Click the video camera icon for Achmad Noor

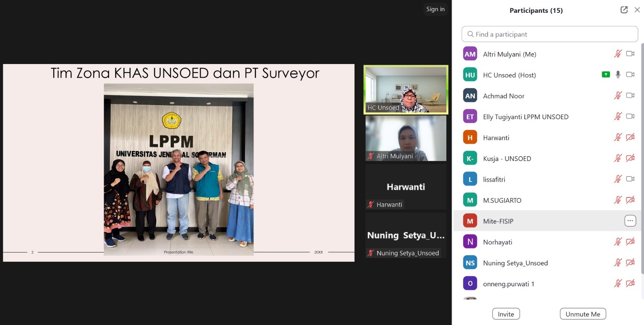point(630,95)
